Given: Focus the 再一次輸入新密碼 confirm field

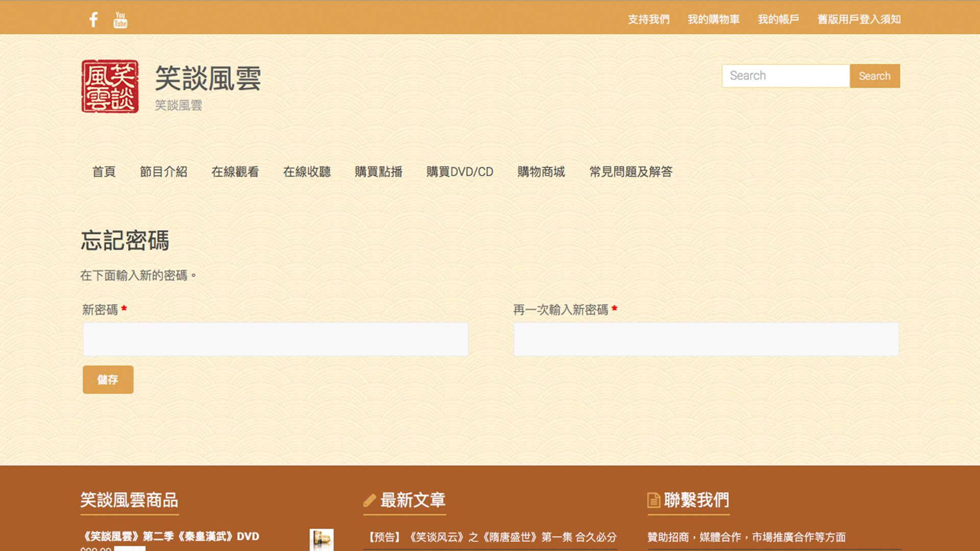Looking at the screenshot, I should (x=706, y=339).
